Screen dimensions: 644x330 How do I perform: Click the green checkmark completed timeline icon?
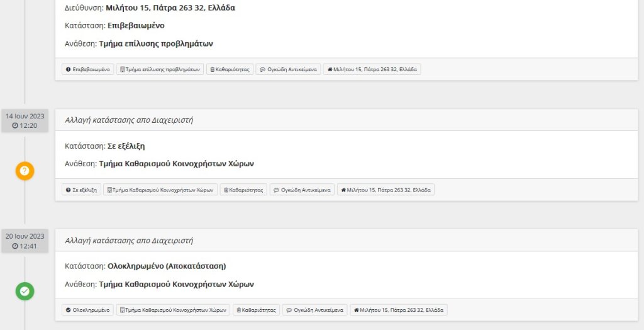coord(25,292)
